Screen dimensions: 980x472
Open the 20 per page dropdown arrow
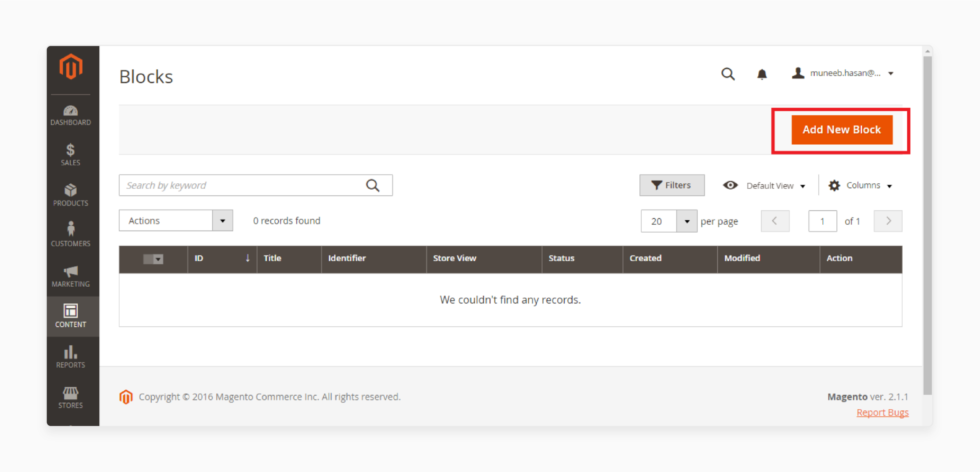pos(687,221)
